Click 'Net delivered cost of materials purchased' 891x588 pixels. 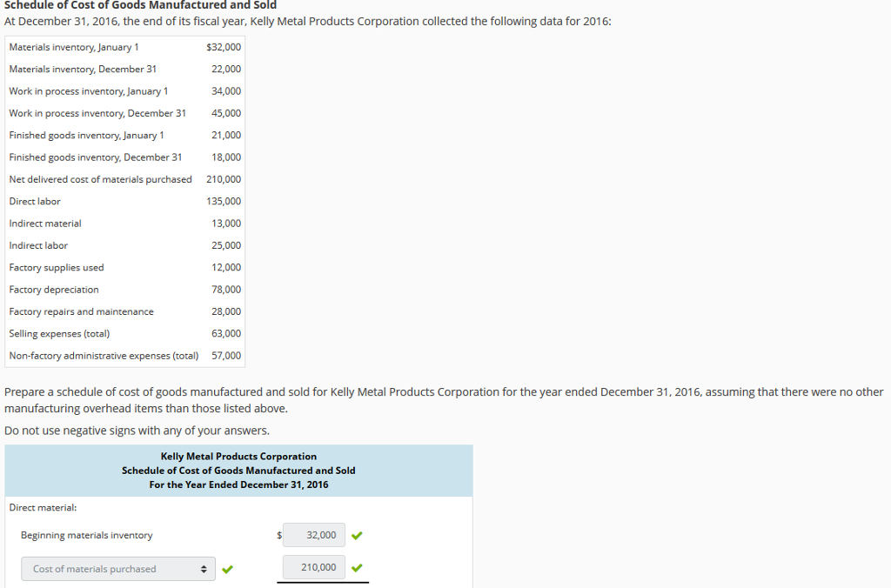tap(101, 179)
